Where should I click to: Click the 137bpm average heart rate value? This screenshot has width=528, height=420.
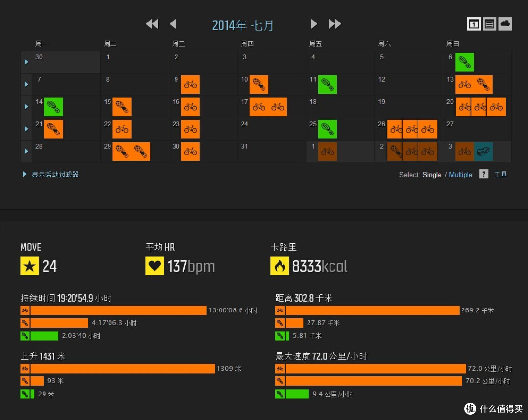191,266
